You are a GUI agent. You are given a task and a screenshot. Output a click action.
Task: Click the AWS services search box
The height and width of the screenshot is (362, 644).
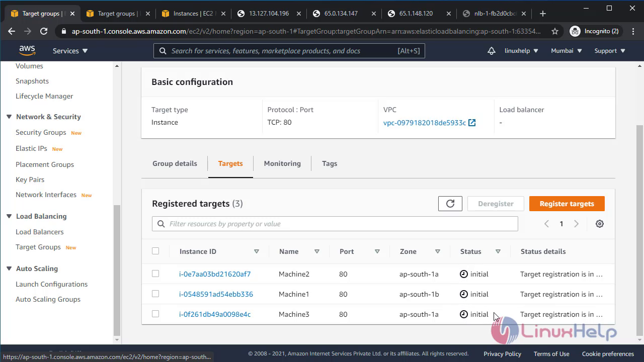(x=289, y=51)
